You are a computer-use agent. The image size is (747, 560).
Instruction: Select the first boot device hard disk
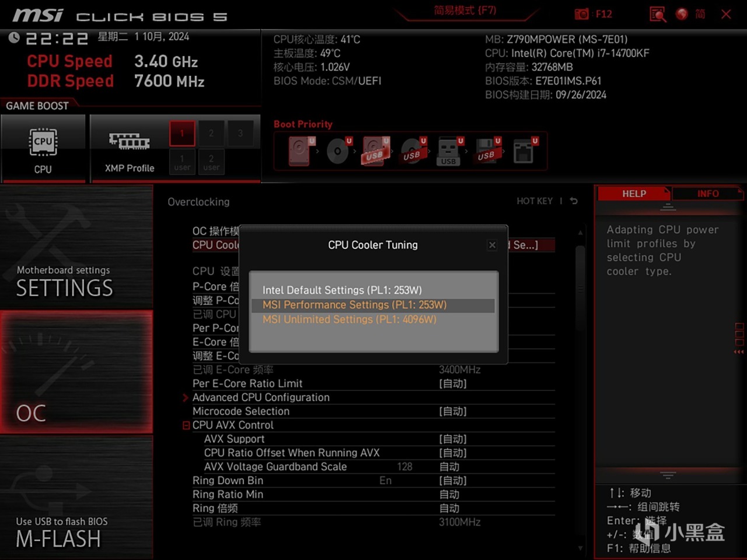pos(299,151)
